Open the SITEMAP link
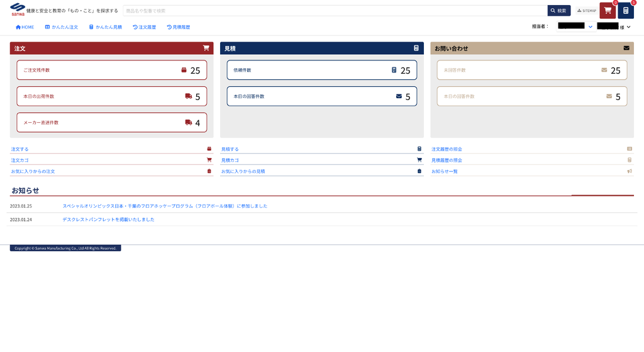This screenshot has height=352, width=644. 586,11
